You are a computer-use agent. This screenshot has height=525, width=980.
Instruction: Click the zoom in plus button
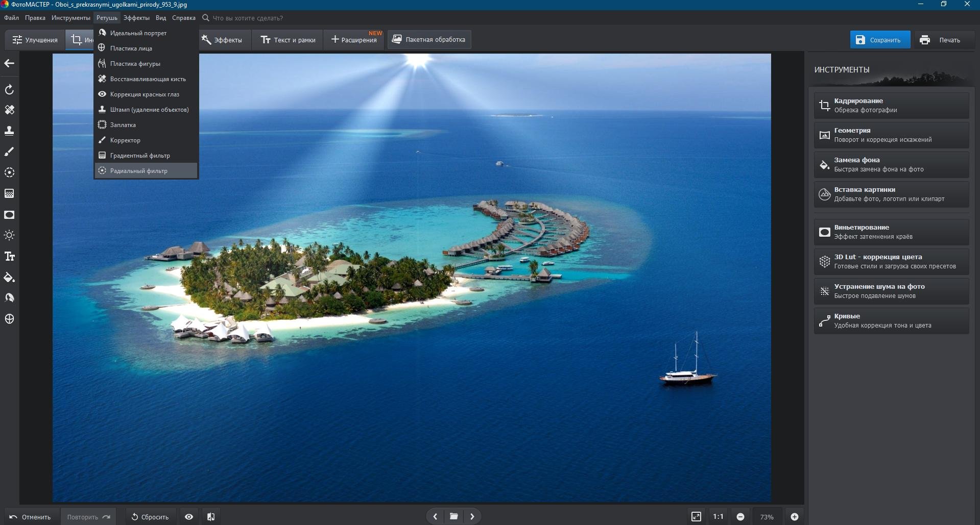(795, 517)
